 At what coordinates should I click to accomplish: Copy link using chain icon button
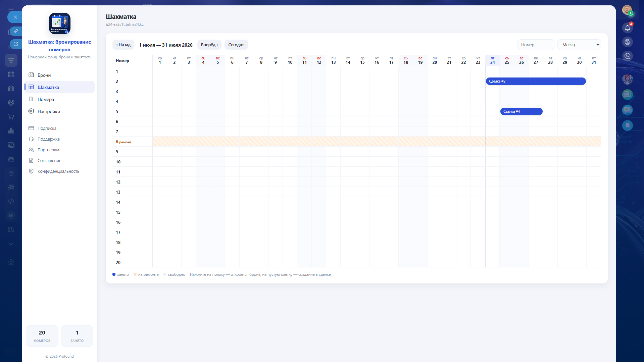pos(15,31)
